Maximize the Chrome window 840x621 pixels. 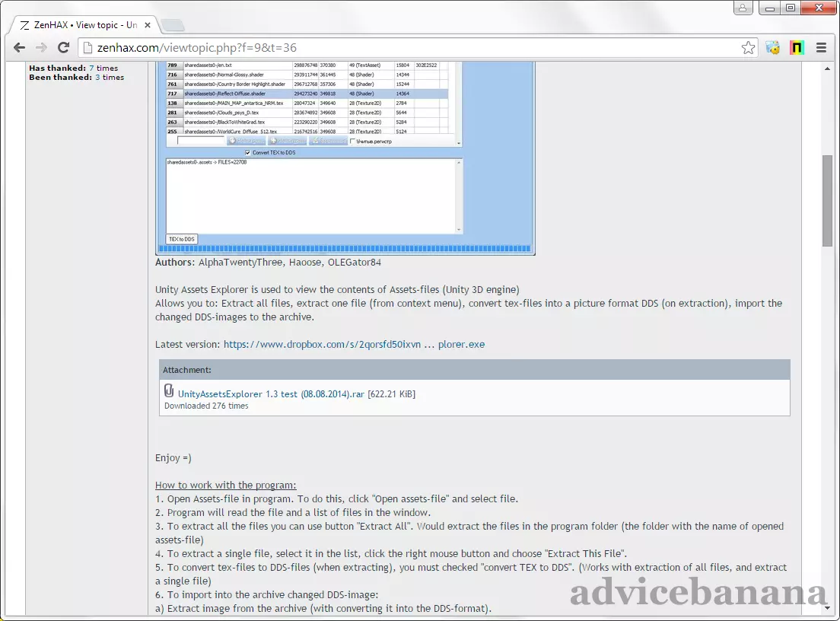tap(791, 8)
